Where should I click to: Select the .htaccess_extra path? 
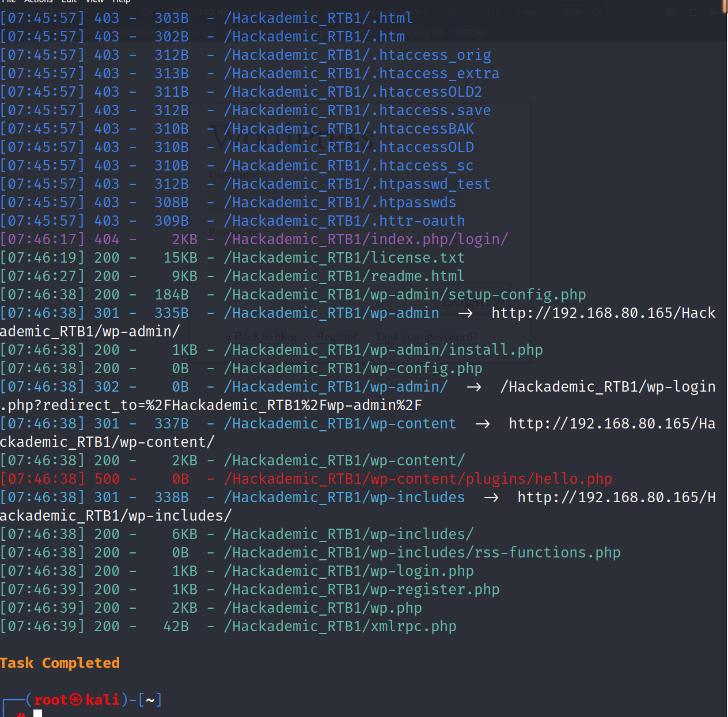click(x=361, y=73)
